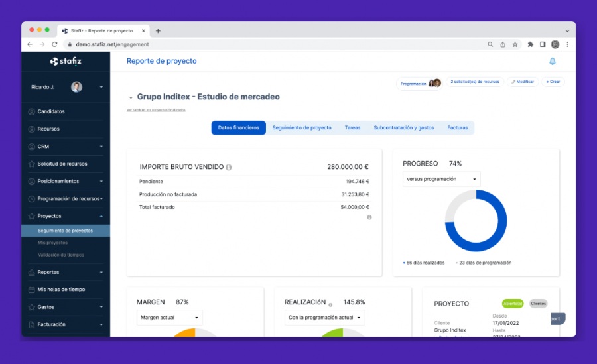Image resolution: width=597 pixels, height=364 pixels.
Task: Click the browser back arrow
Action: 30,44
